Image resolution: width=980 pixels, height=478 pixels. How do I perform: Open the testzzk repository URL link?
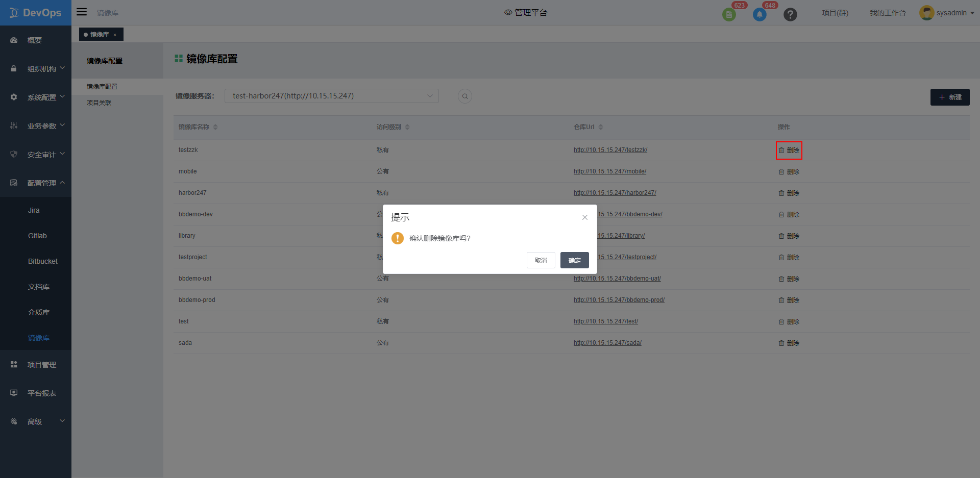[x=610, y=150]
